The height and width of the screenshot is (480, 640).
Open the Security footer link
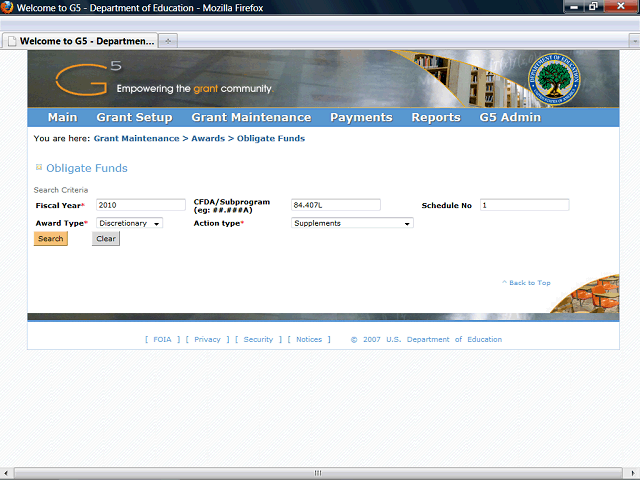pyautogui.click(x=258, y=339)
